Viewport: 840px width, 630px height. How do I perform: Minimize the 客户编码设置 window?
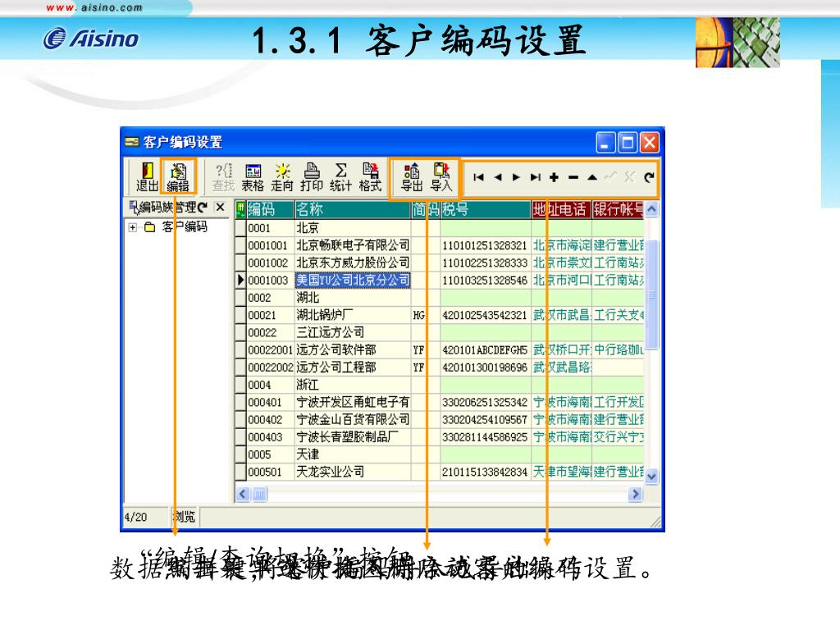point(606,143)
